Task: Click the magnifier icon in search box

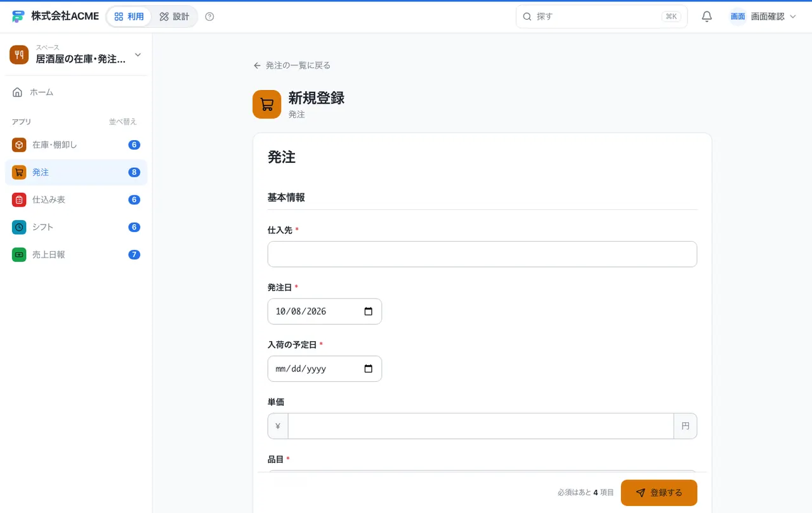Action: (527, 16)
